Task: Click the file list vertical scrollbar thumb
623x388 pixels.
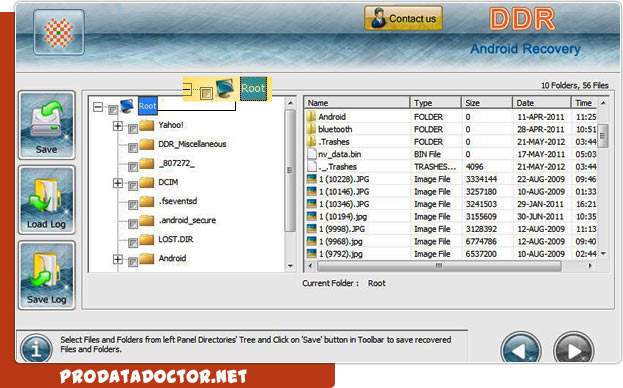Action: tap(603, 136)
